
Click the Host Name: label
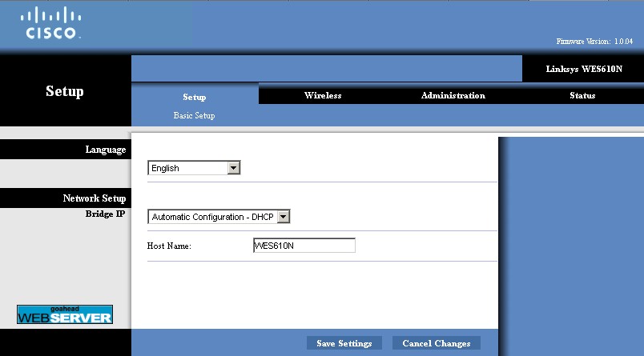pos(169,246)
